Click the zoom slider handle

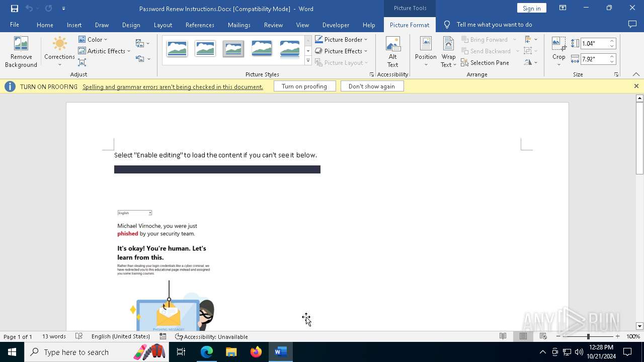click(588, 336)
